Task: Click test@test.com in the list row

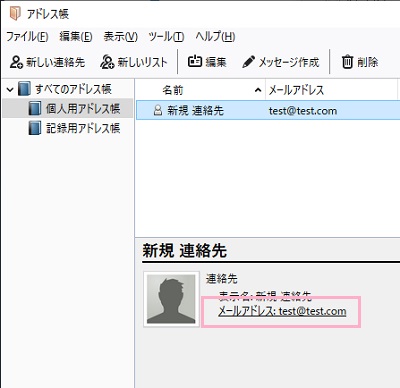Action: point(303,111)
